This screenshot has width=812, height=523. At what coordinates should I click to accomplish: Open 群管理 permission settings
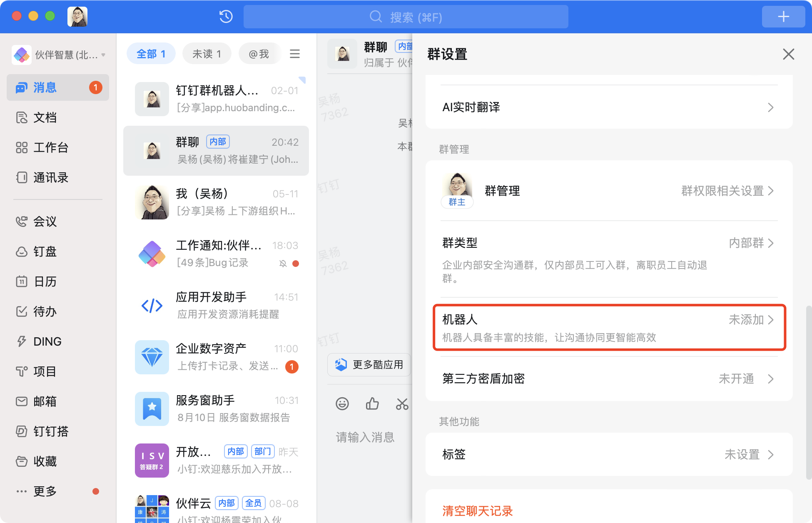[609, 191]
